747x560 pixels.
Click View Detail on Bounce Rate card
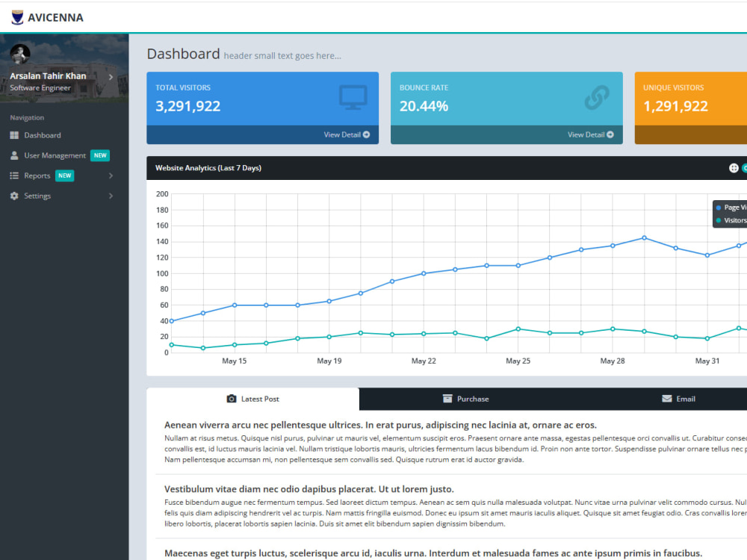pyautogui.click(x=591, y=134)
